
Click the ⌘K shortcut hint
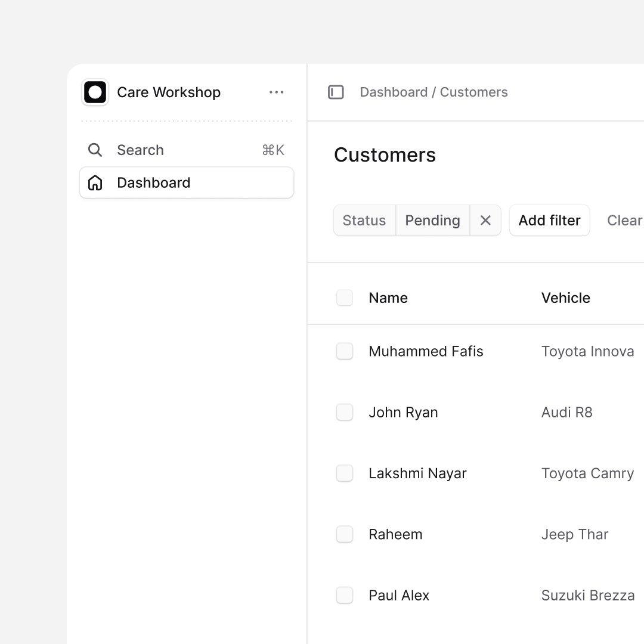(x=273, y=150)
